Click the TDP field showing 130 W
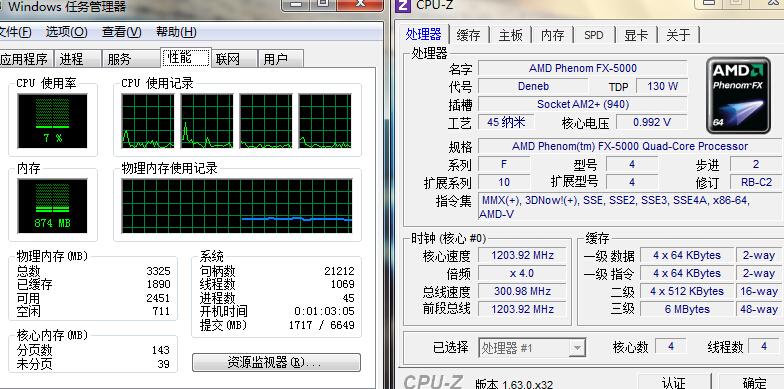This screenshot has height=389, width=784. [x=662, y=86]
